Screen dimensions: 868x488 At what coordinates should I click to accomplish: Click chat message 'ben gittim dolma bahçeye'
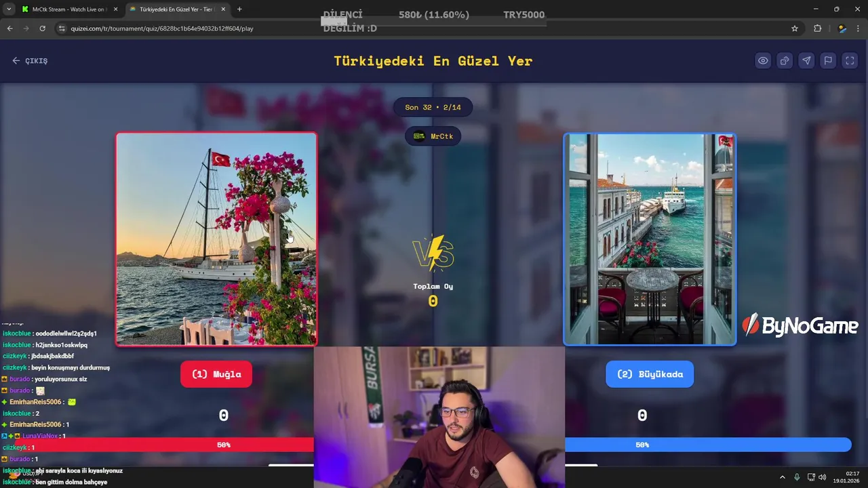point(71,482)
